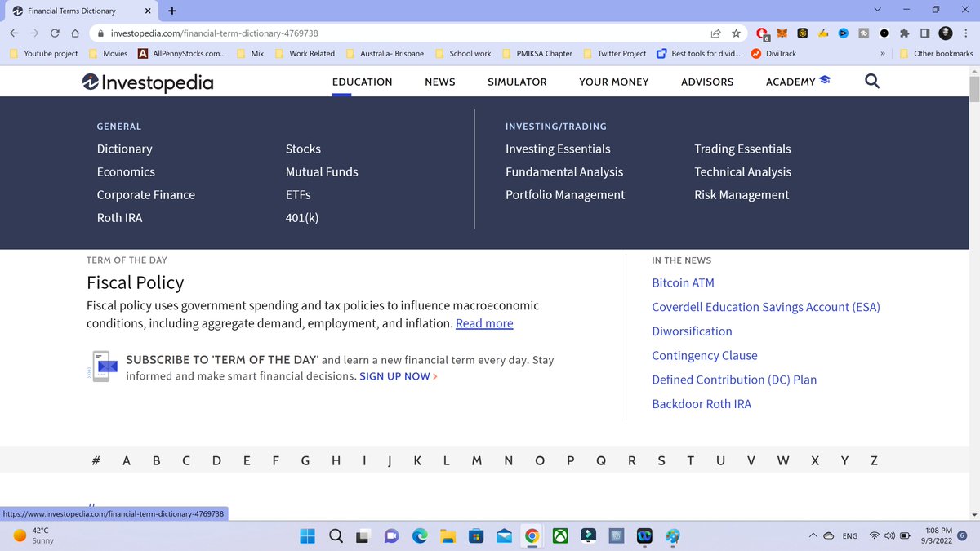The image size is (980, 551).
Task: Open Windows taskbar search
Action: [x=336, y=535]
